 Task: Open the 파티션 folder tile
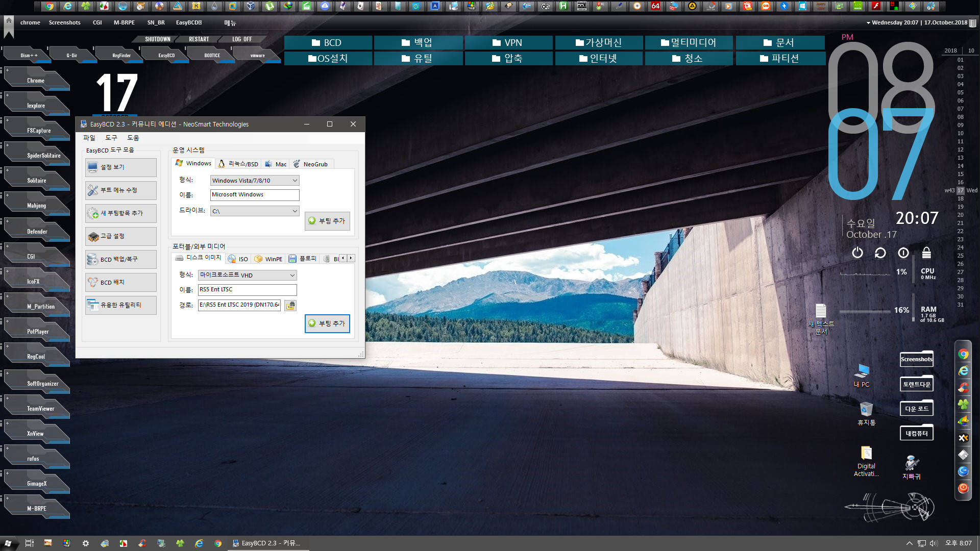point(780,59)
